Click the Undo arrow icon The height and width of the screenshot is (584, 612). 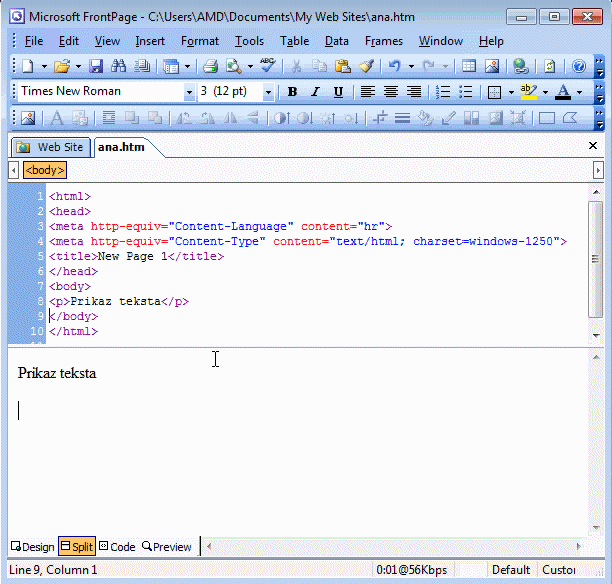[x=394, y=66]
